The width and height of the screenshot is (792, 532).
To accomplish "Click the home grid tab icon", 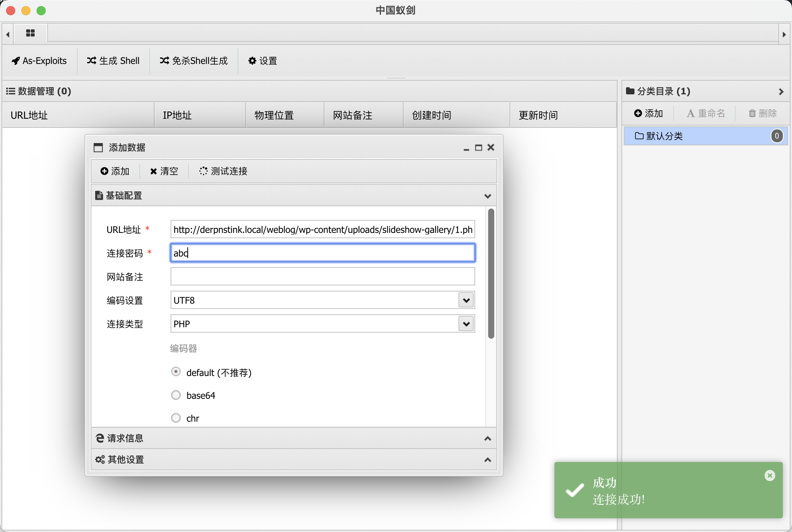I will point(30,33).
